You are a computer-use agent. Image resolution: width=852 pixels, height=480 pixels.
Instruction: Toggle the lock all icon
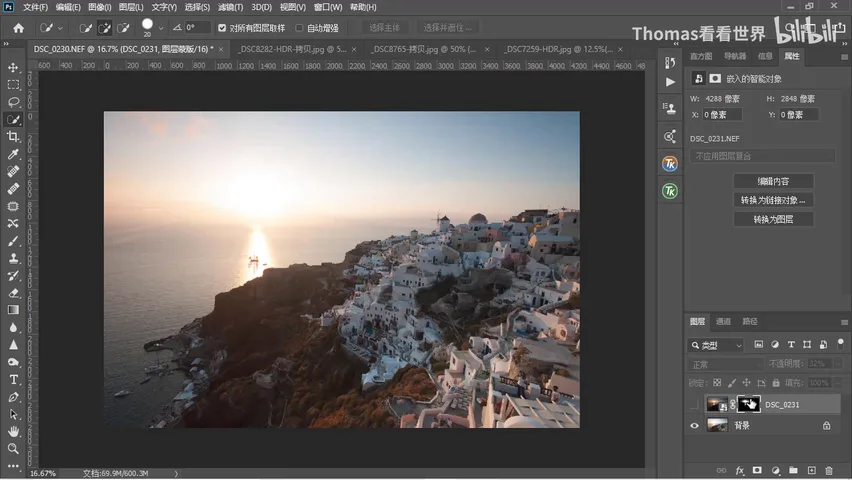pos(776,383)
